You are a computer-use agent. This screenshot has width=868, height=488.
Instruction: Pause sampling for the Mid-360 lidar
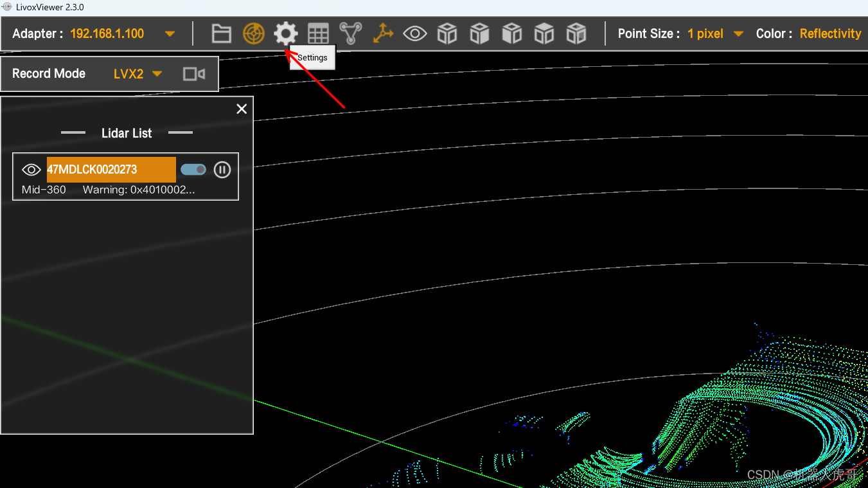coord(222,170)
